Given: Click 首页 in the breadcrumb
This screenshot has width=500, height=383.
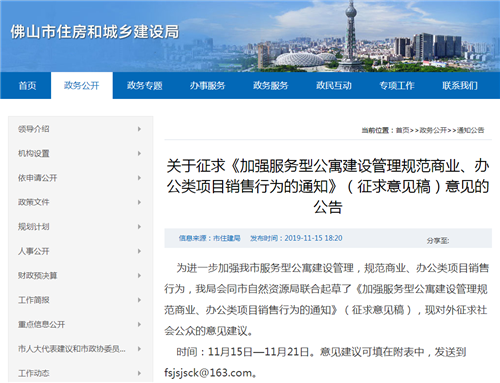Looking at the screenshot, I should tap(402, 130).
